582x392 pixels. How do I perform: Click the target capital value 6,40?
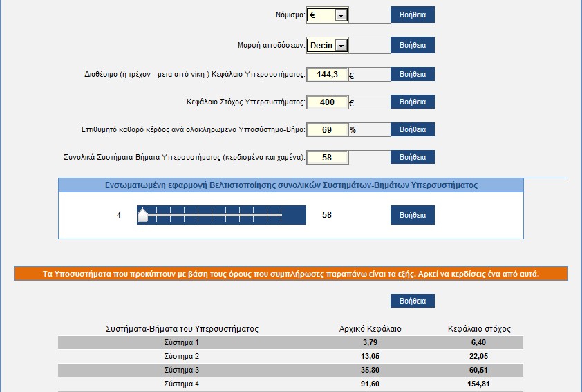point(478,342)
